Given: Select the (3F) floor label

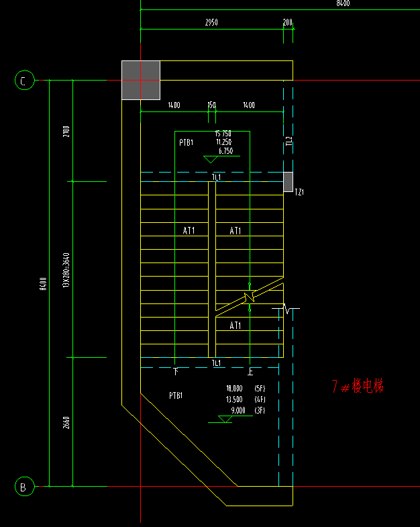Looking at the screenshot, I should click(x=260, y=410).
